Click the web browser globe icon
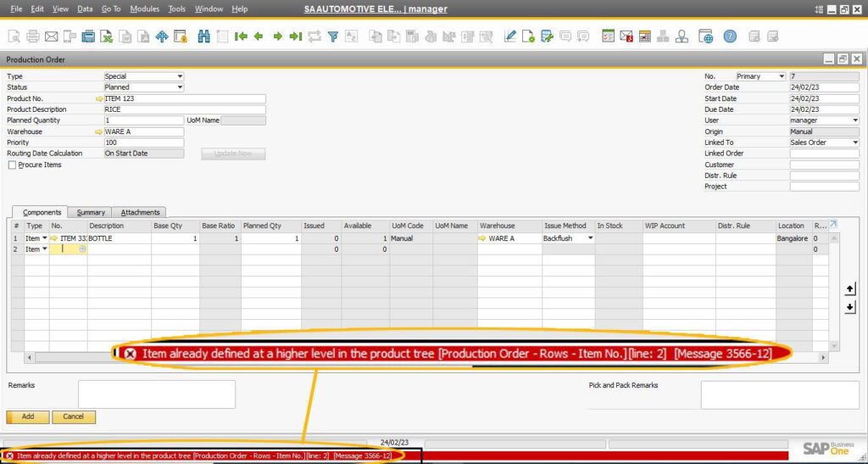 tap(705, 36)
